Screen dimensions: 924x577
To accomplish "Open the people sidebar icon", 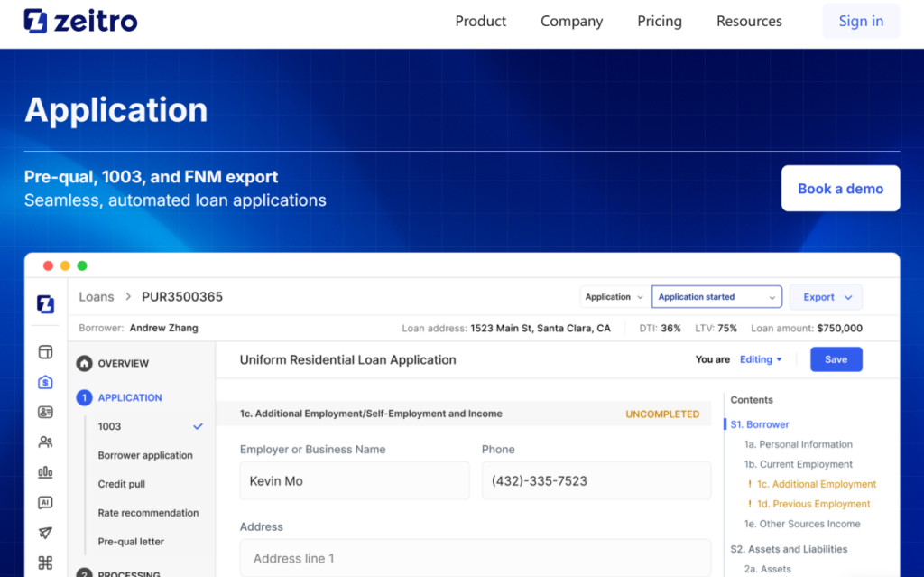I will pos(45,442).
